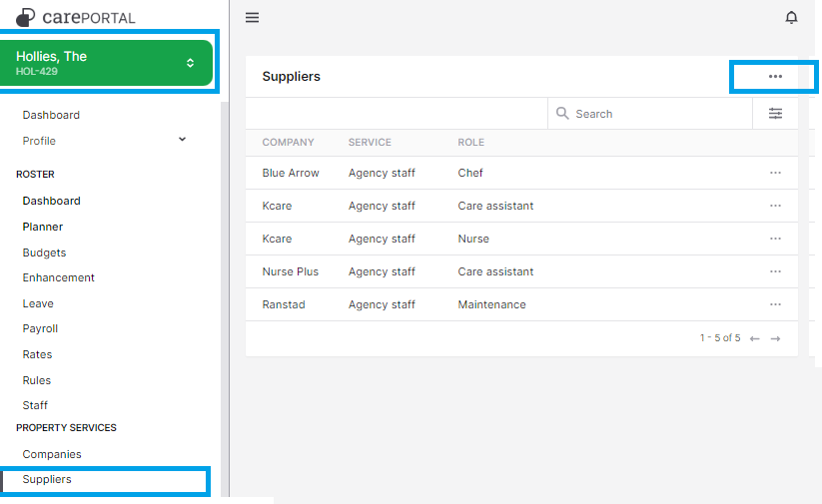Open the Roster Dashboard item
822x504 pixels.
(51, 201)
